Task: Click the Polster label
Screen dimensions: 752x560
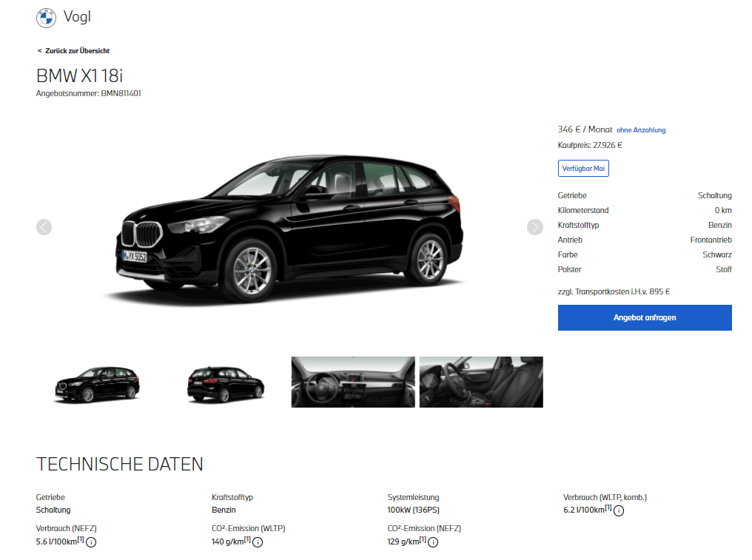Action: pos(569,270)
